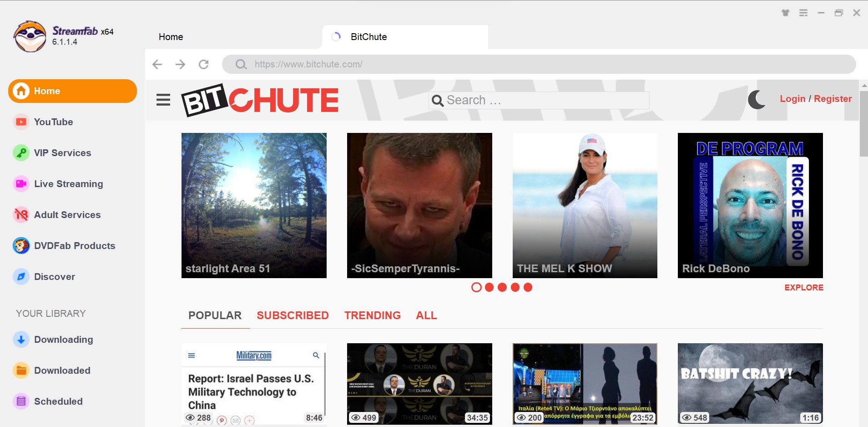Click the Adult Services 18 icon

point(21,215)
